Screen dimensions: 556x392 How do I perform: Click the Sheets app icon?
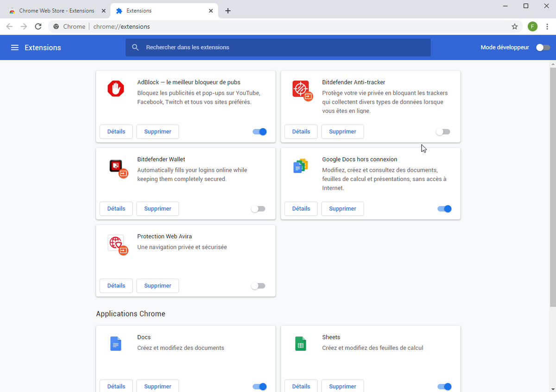pos(301,344)
